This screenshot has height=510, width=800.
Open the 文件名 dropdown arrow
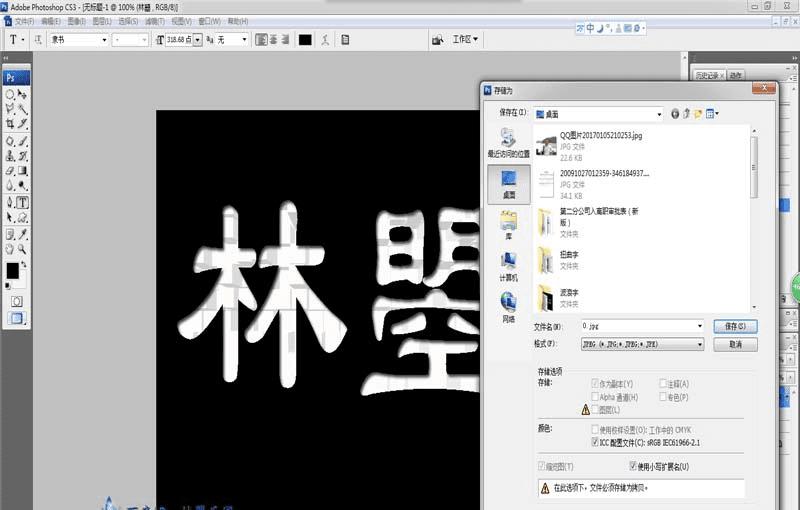[x=699, y=326]
